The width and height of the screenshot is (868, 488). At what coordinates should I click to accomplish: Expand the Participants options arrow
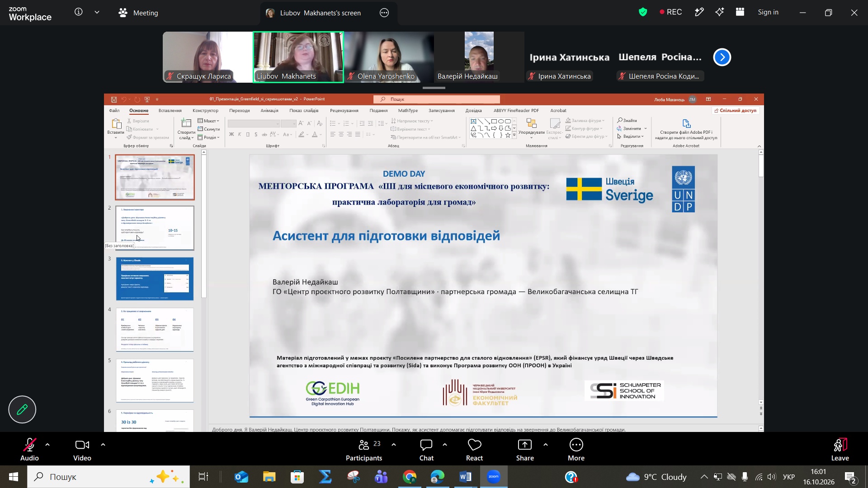point(394,445)
